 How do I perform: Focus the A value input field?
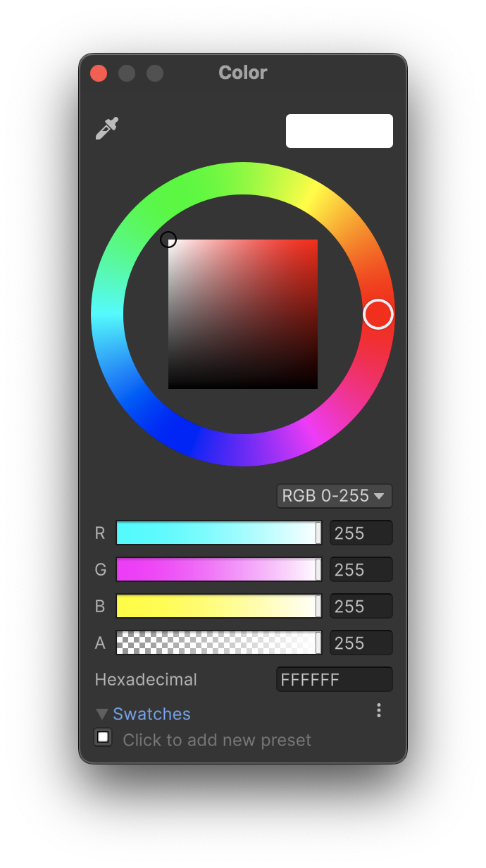click(361, 643)
